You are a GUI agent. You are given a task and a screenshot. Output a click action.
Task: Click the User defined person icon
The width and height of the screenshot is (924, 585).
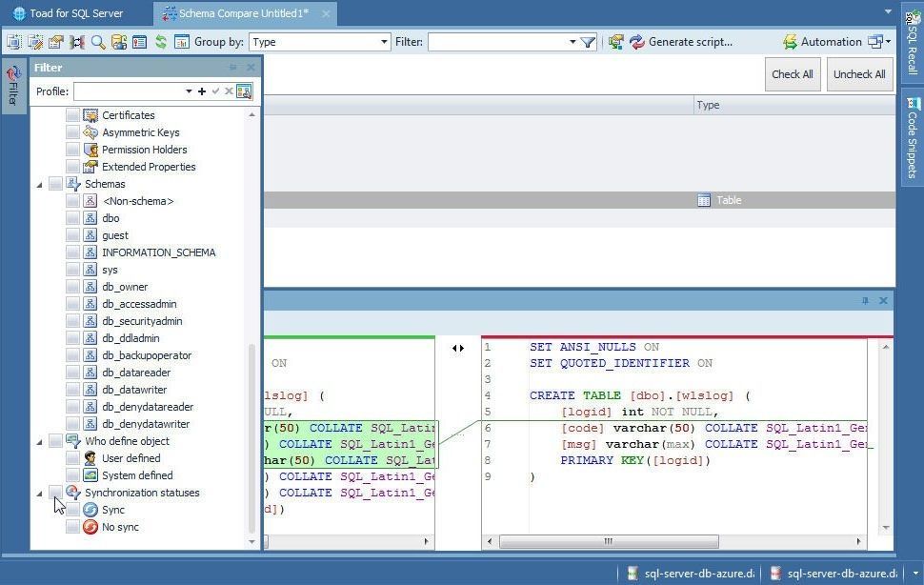point(90,458)
